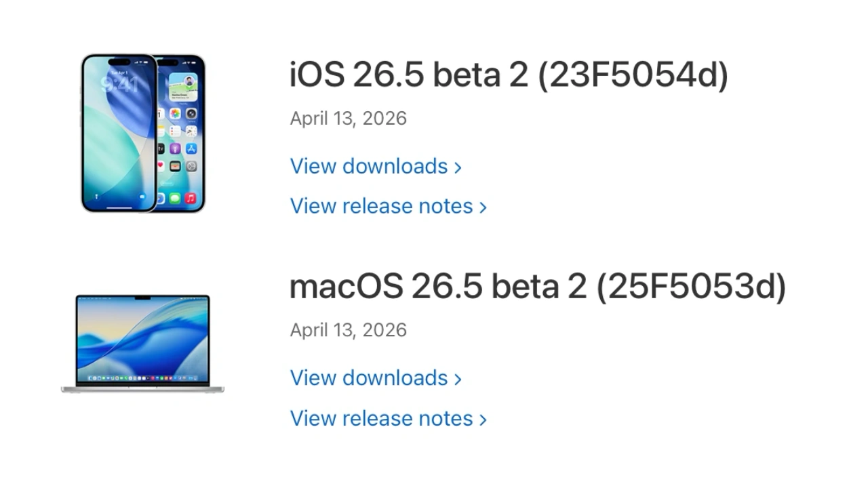Tap the Health app icon

coord(160,165)
